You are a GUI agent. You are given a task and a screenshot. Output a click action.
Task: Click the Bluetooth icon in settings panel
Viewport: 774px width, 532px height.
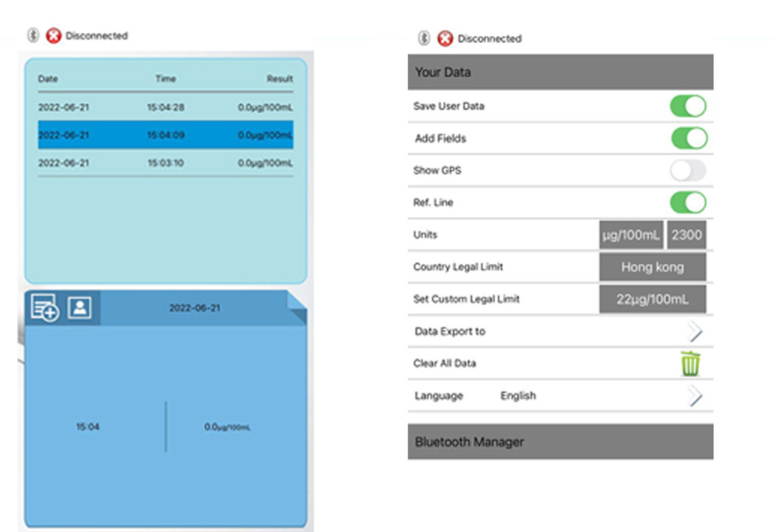click(424, 38)
